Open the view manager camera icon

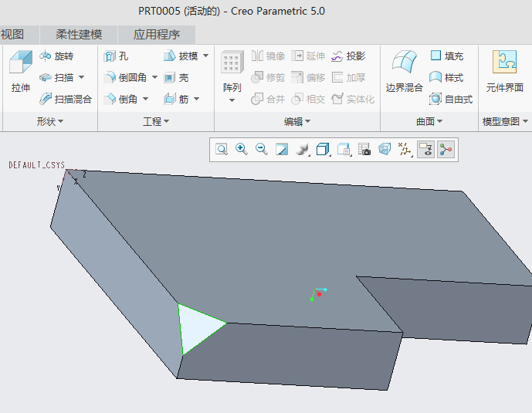click(x=364, y=149)
